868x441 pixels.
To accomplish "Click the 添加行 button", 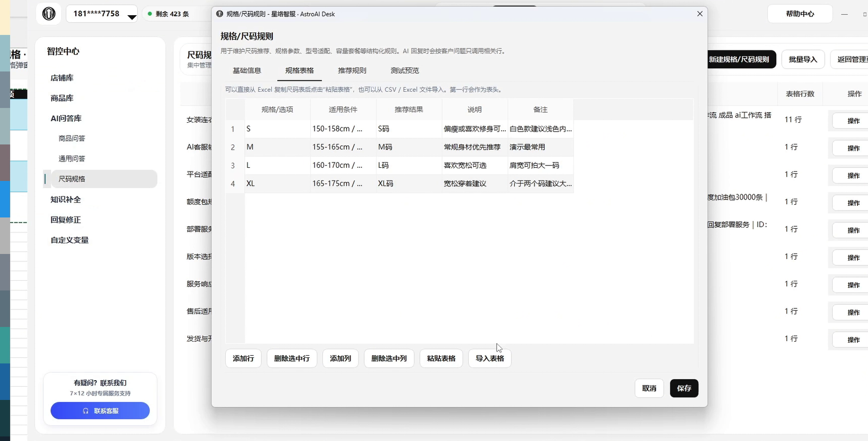I will point(243,358).
